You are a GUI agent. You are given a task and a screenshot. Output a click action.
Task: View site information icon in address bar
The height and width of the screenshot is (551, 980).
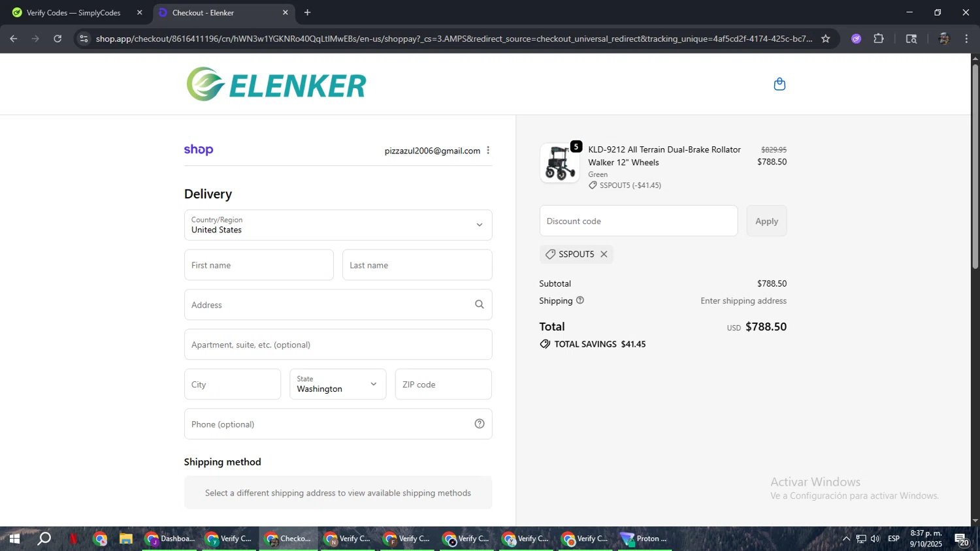(x=84, y=39)
